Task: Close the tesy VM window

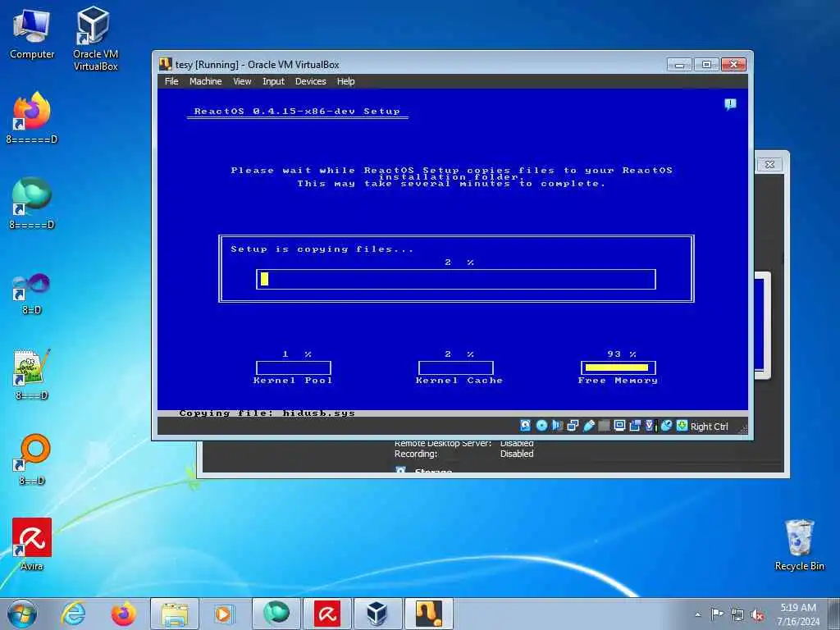Action: [x=733, y=65]
